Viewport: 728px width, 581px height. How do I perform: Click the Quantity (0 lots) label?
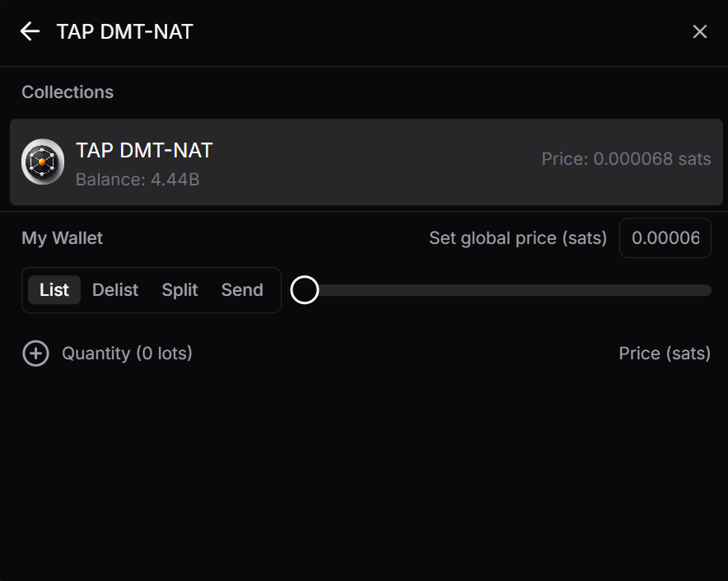(x=127, y=354)
